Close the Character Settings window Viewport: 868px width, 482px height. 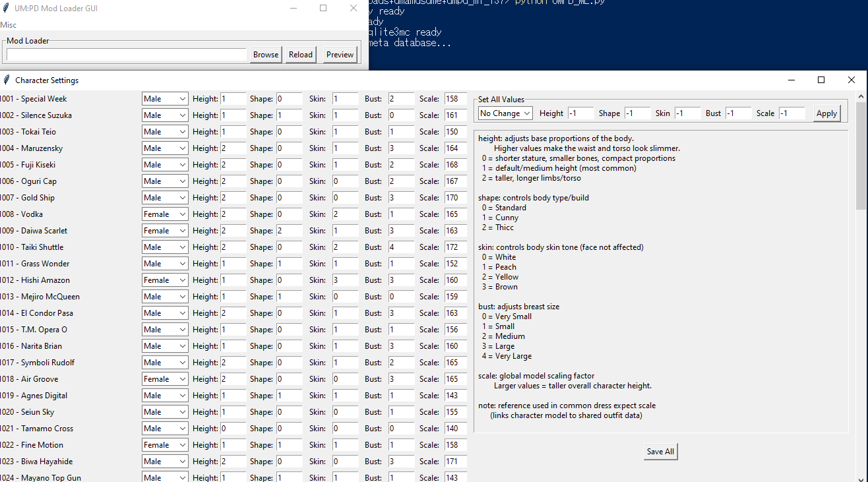852,80
